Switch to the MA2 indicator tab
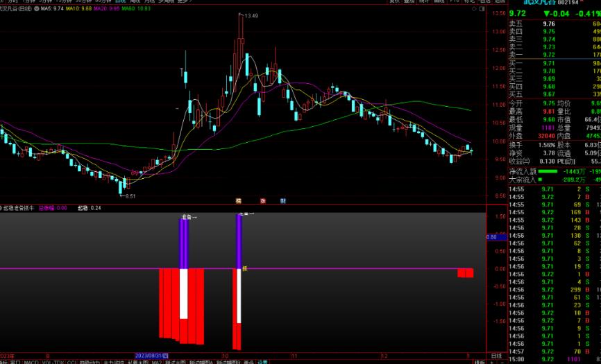 pos(156,362)
